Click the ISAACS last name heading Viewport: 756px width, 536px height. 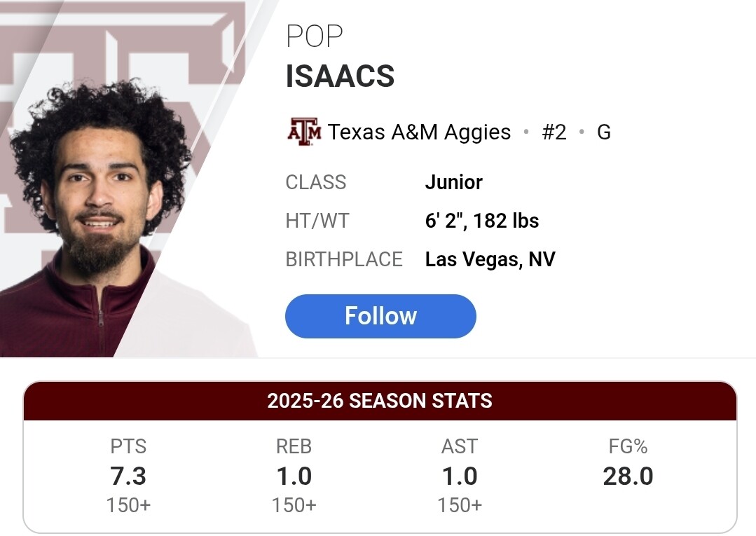(340, 76)
